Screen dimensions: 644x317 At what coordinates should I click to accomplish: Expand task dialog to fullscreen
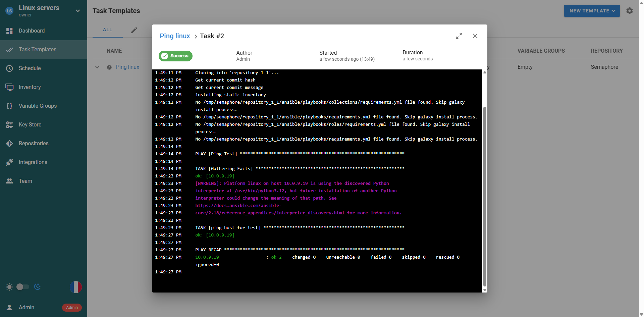[x=459, y=36]
